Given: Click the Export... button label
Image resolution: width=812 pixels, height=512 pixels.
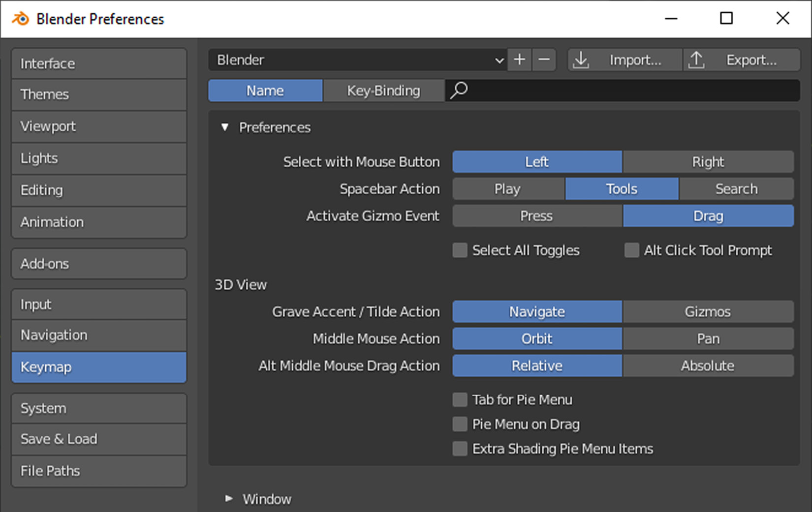Looking at the screenshot, I should [751, 60].
